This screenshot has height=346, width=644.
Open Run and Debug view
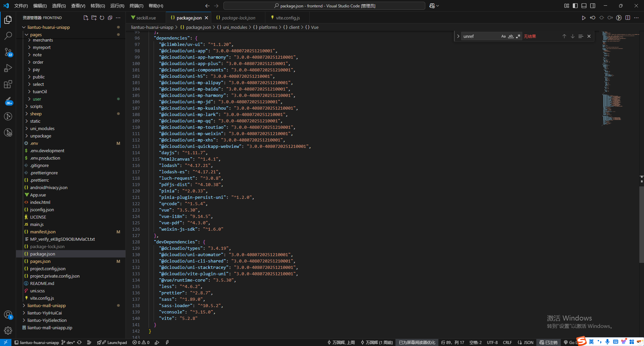tap(8, 68)
